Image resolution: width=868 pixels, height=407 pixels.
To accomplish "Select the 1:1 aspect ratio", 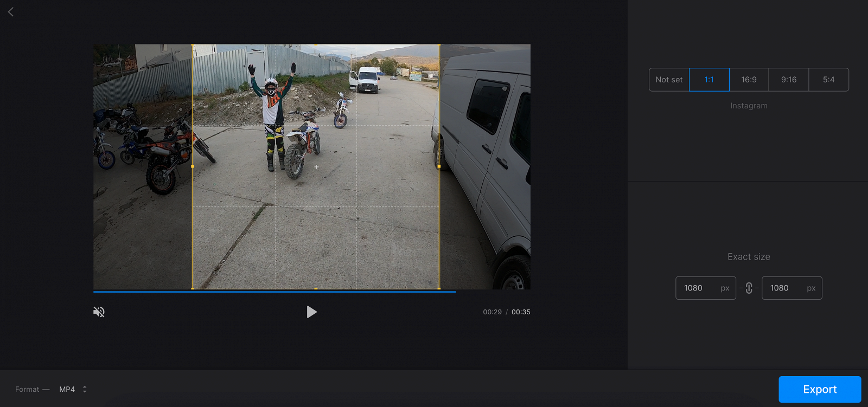I will [709, 80].
